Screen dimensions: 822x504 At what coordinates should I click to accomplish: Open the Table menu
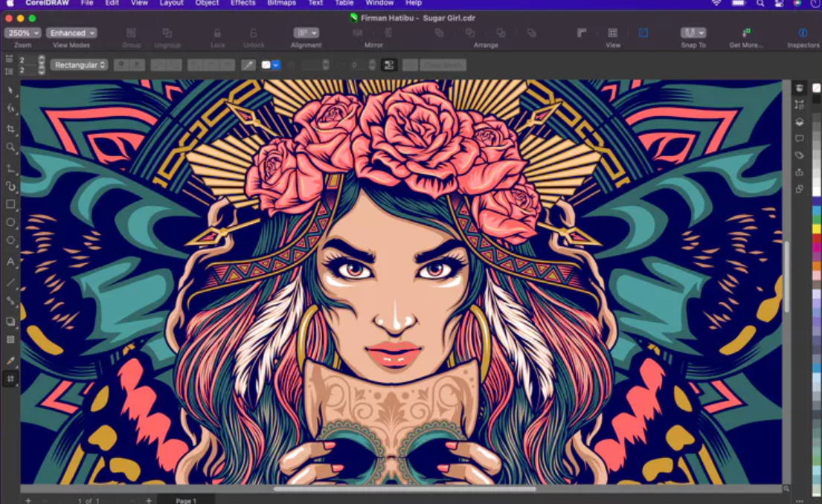[x=344, y=3]
